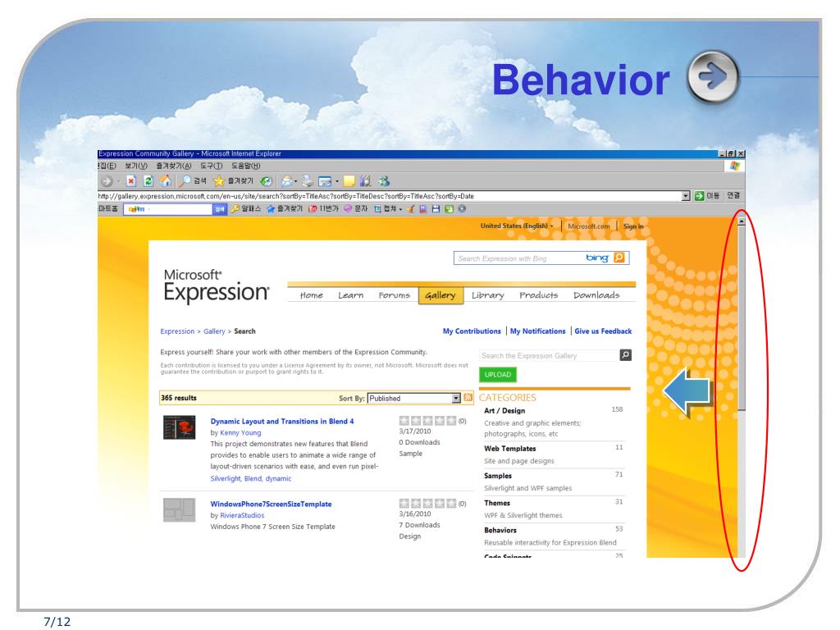This screenshot has height=630, width=840.
Task: Expand the United States (English) selector
Action: pyautogui.click(x=517, y=226)
